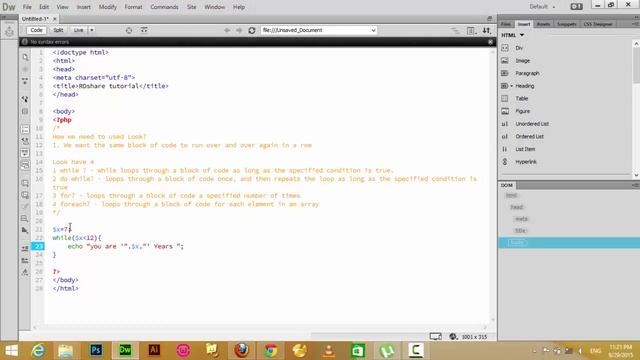Expand the Heading options arrow in Insert panel
640x360 pixels.
tap(511, 86)
